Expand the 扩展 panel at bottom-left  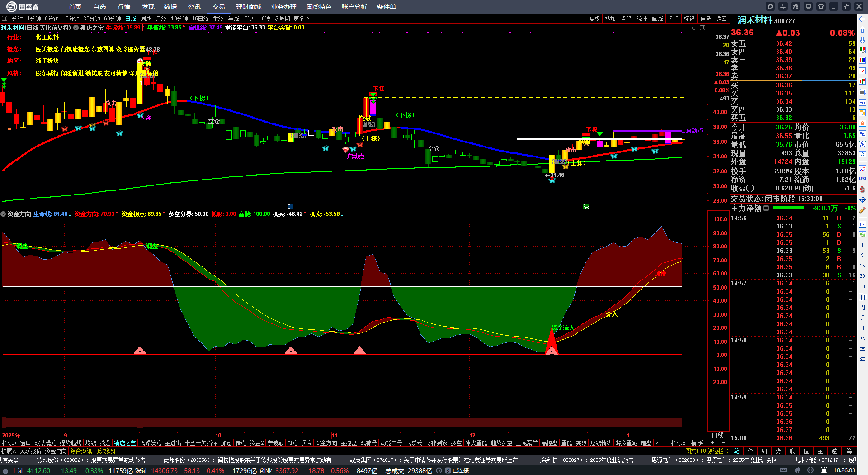(9, 451)
